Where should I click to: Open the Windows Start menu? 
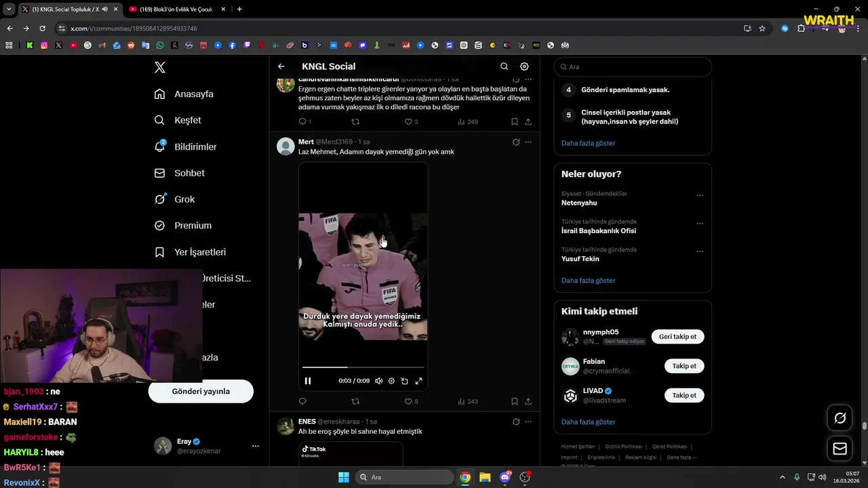[x=344, y=477]
